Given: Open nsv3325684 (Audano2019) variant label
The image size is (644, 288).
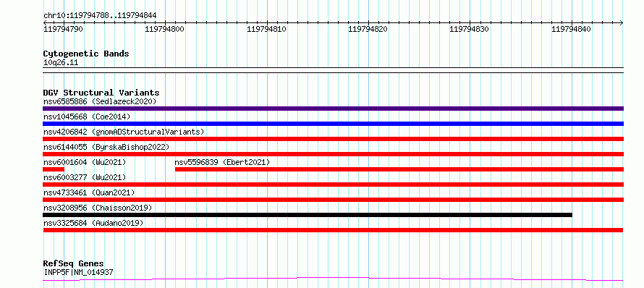Looking at the screenshot, I should pyautogui.click(x=93, y=223).
